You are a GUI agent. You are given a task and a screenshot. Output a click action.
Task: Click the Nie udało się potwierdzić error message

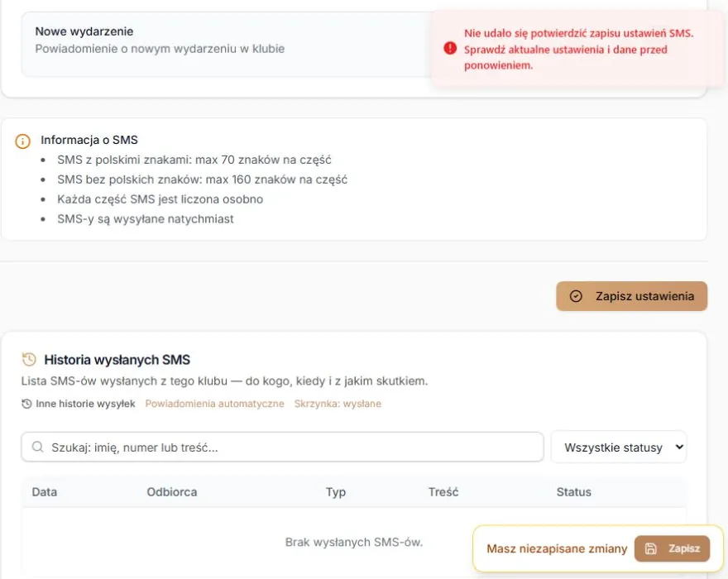[578, 50]
